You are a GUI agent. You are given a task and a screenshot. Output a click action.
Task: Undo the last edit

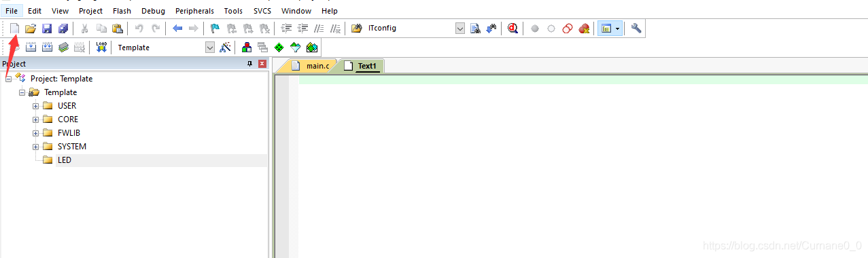coord(139,29)
